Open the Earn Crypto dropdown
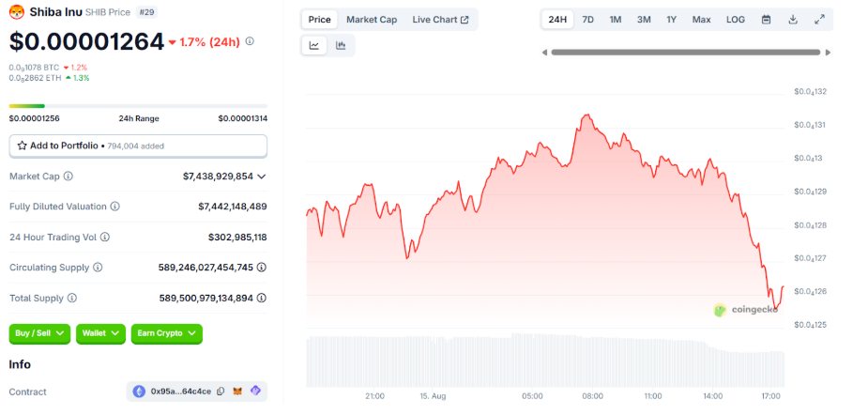The image size is (868, 415). (167, 333)
